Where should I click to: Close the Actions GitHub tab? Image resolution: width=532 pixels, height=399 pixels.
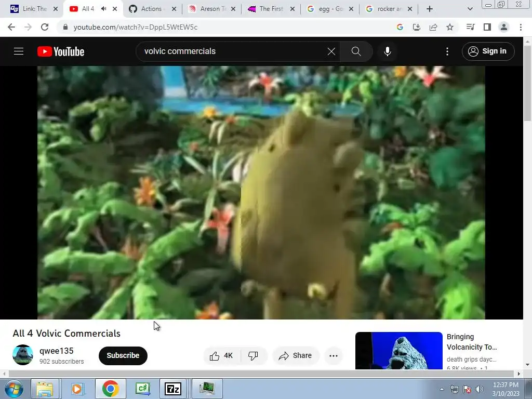pos(174,9)
